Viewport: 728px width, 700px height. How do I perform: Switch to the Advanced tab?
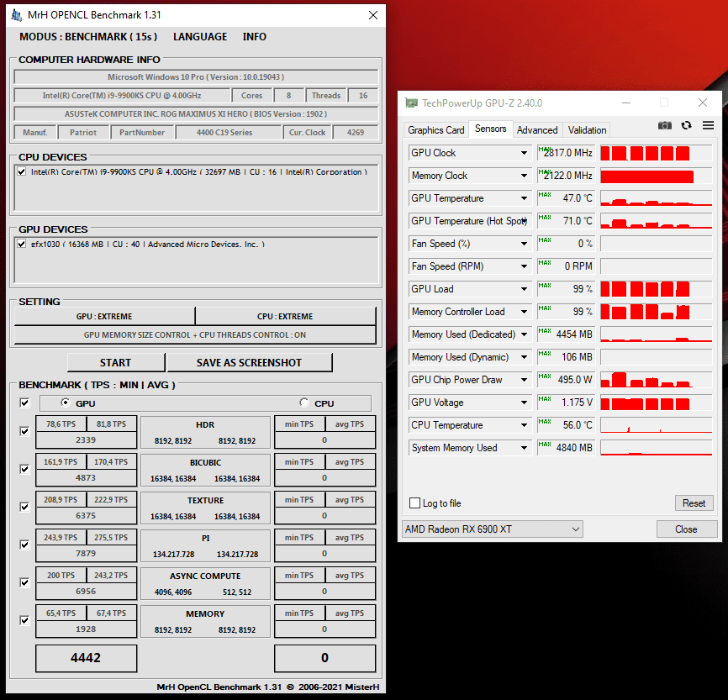(537, 130)
